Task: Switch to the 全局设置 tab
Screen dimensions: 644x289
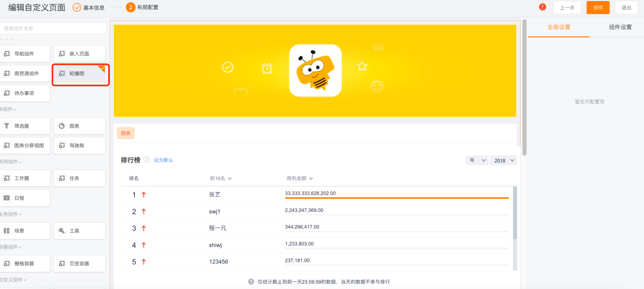Action: point(559,27)
